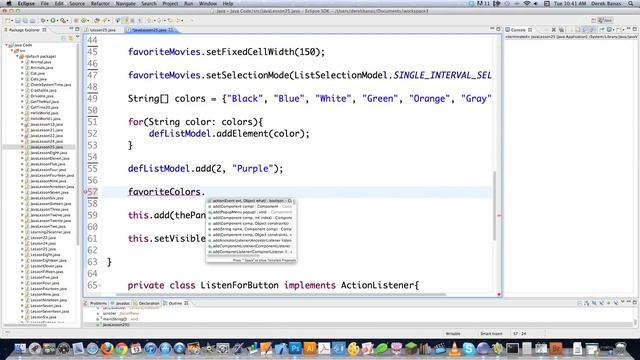The image size is (640, 360).
Task: Click Collapse All in Package Explorer
Action: 64,38
